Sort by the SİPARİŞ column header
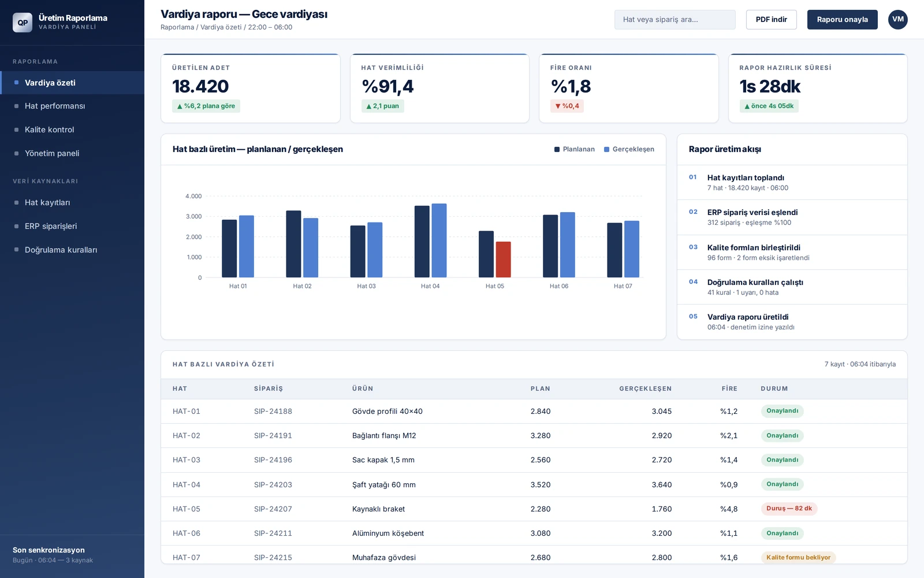Screen dimensions: 924x578 269,388
